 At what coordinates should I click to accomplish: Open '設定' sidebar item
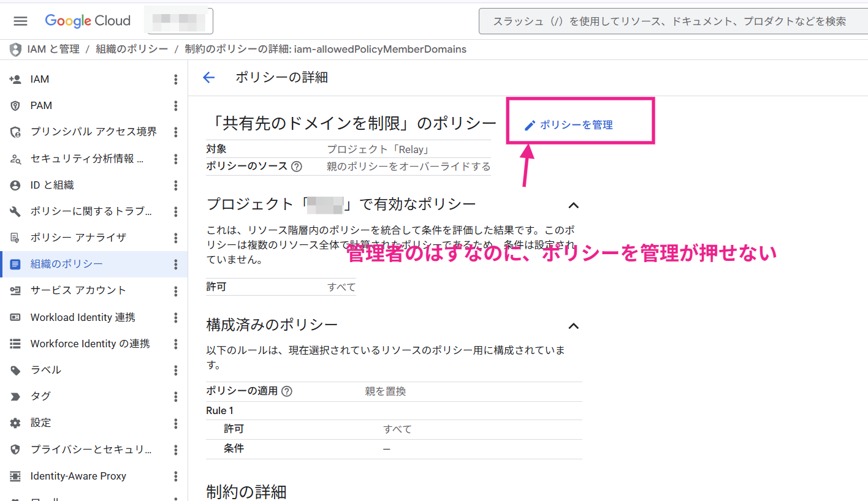[x=94, y=423]
